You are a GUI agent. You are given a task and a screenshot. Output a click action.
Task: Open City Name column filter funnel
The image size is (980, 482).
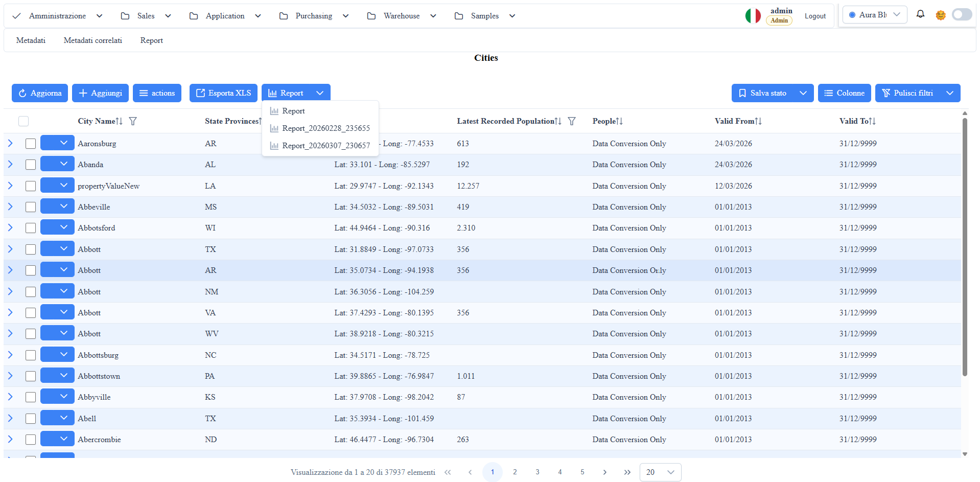133,121
